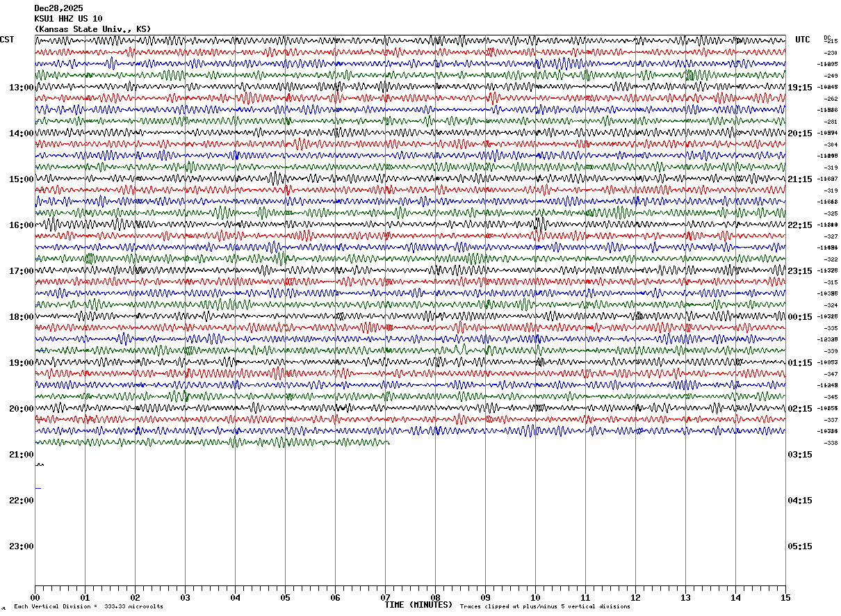Click minute tick label 01 on time axis
This screenshot has height=616, width=841.
pyautogui.click(x=85, y=598)
